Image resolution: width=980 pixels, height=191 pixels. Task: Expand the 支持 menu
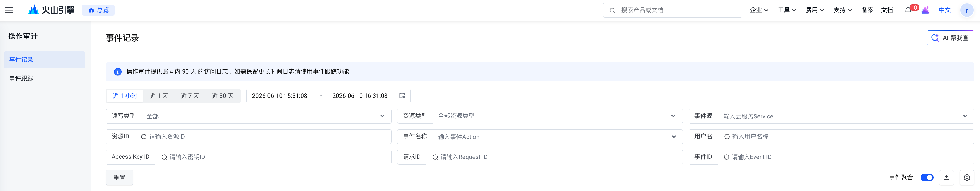tap(843, 10)
